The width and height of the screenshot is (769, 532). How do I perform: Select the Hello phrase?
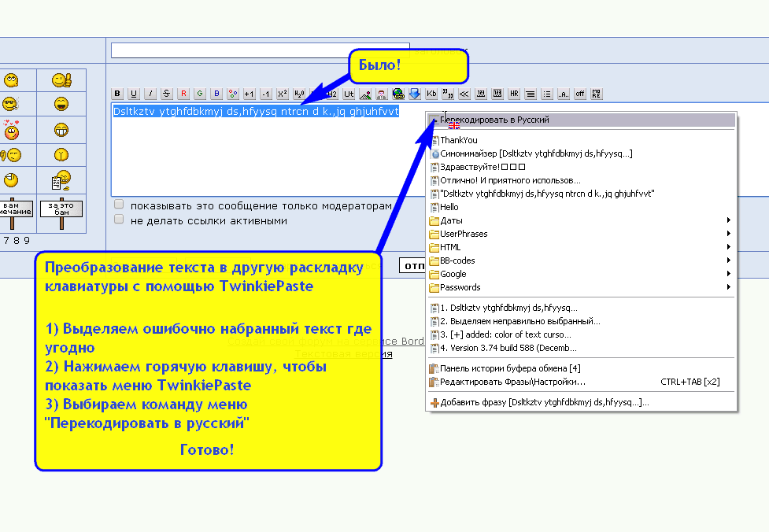(581, 207)
